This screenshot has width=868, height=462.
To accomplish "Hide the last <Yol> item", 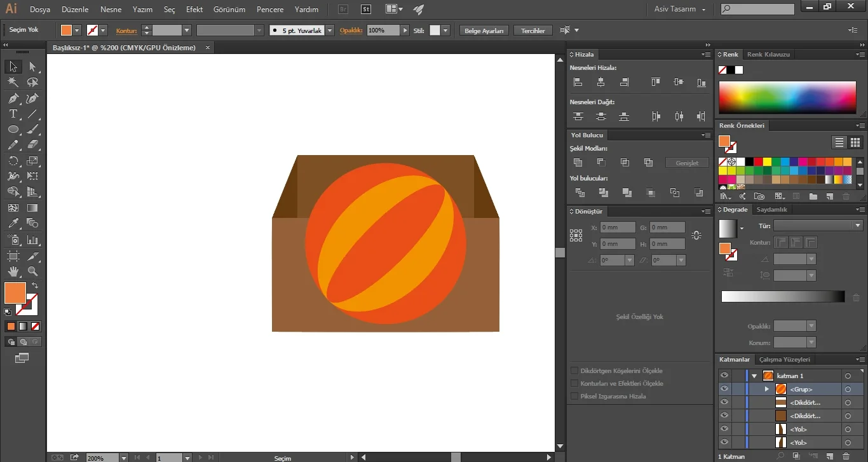I will tap(724, 442).
